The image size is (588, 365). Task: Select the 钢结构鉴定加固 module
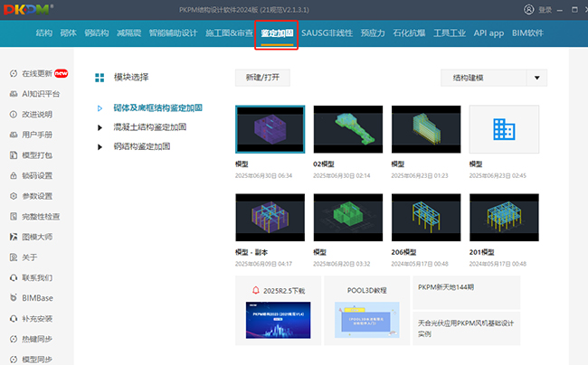[142, 146]
